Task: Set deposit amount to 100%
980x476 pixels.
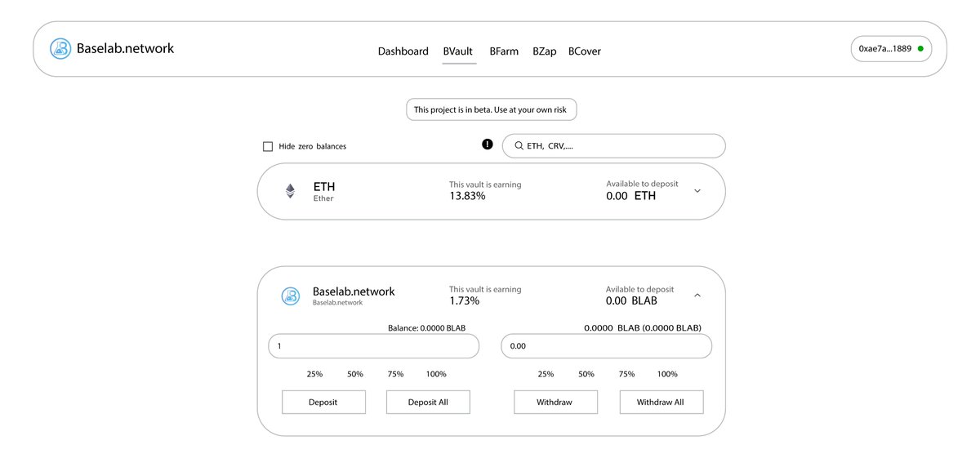Action: (436, 374)
